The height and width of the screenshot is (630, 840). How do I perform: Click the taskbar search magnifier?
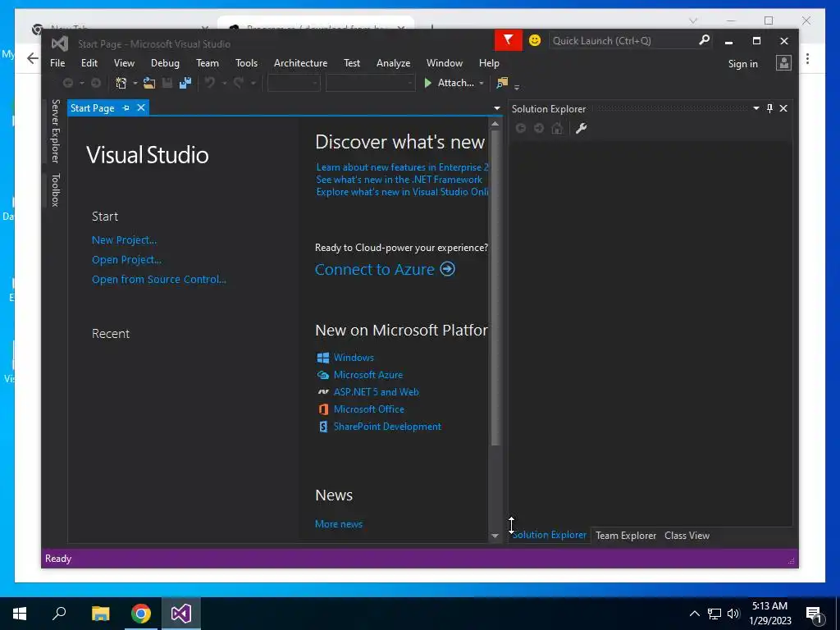[x=59, y=613]
